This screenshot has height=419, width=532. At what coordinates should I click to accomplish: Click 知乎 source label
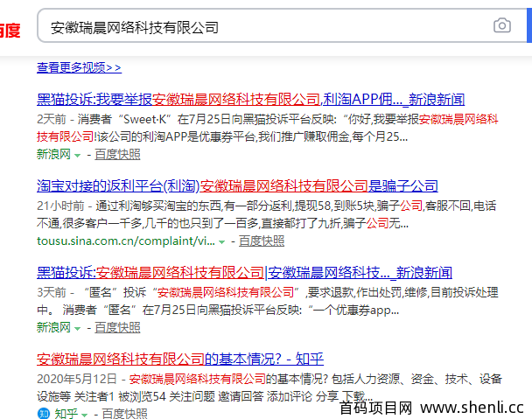[x=66, y=414]
